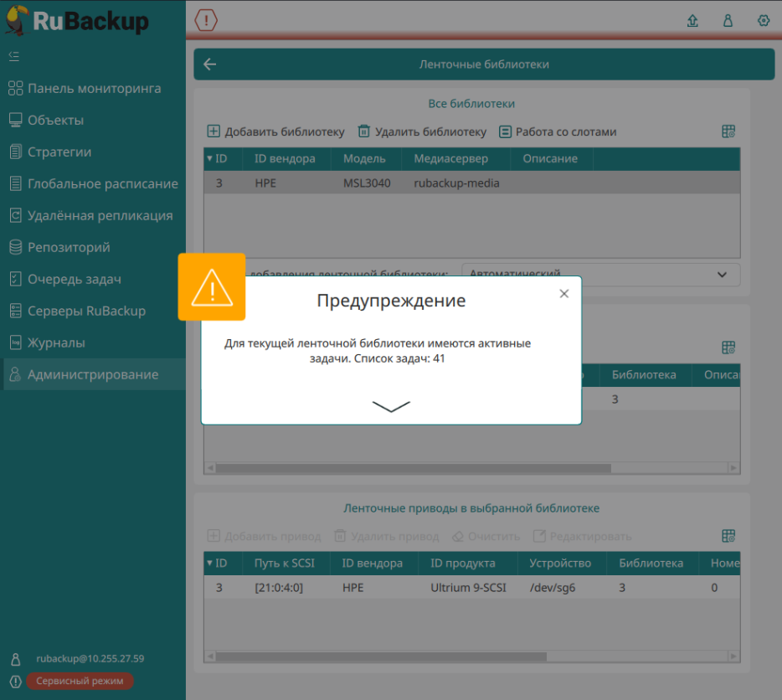Open the settings gear icon

point(763,21)
